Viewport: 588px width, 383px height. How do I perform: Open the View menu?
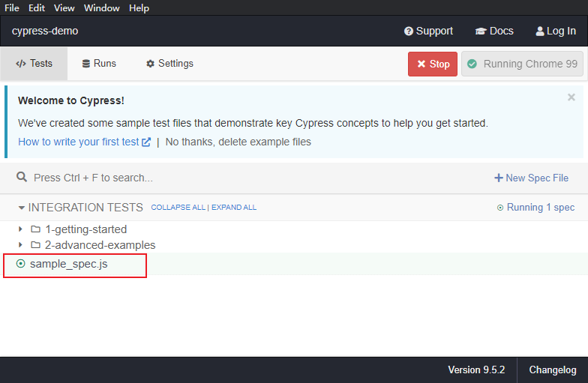coord(64,7)
